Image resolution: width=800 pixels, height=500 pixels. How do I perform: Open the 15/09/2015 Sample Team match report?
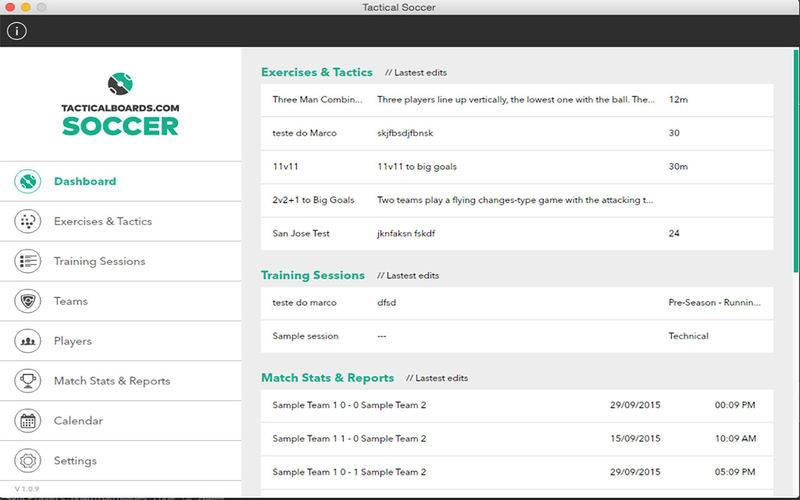coord(516,439)
